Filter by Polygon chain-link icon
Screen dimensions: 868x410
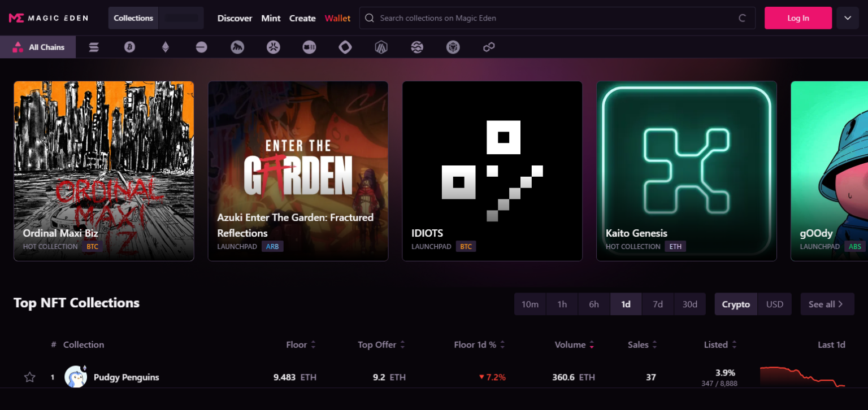pyautogui.click(x=489, y=47)
